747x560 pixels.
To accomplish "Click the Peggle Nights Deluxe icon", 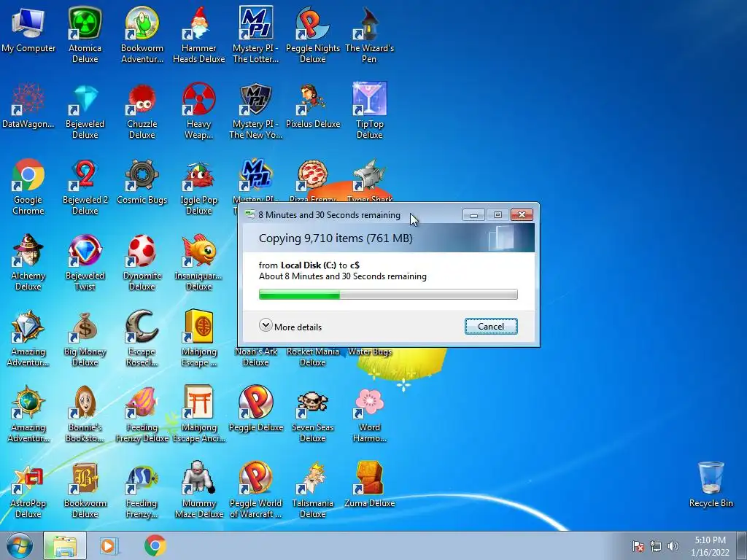I will click(312, 34).
